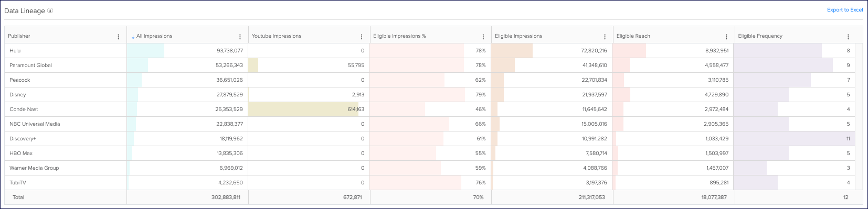Viewport: 868px width, 209px height.
Task: Click the Paramount Global publisher cell
Action: [x=66, y=65]
